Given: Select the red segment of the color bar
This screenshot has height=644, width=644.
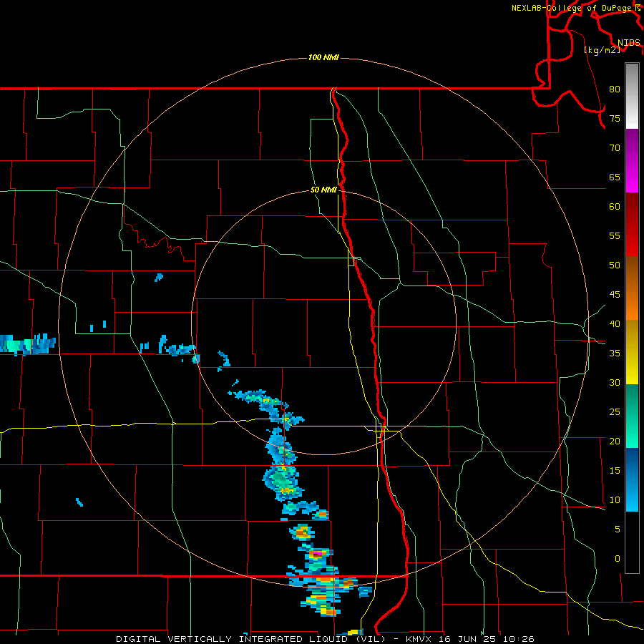Looking at the screenshot, I should pos(632,224).
